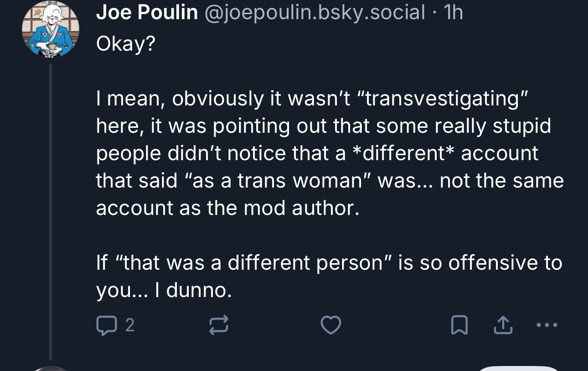Image resolution: width=588 pixels, height=371 pixels.
Task: Tap the reply count number 2
Action: [x=129, y=325]
